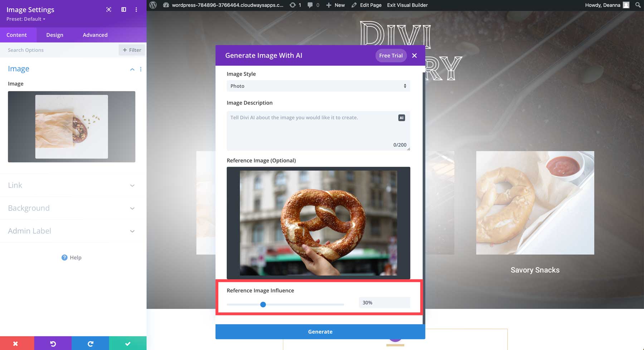Switch to the Content tab
Screen dimensions: 644x350
[x=16, y=35]
